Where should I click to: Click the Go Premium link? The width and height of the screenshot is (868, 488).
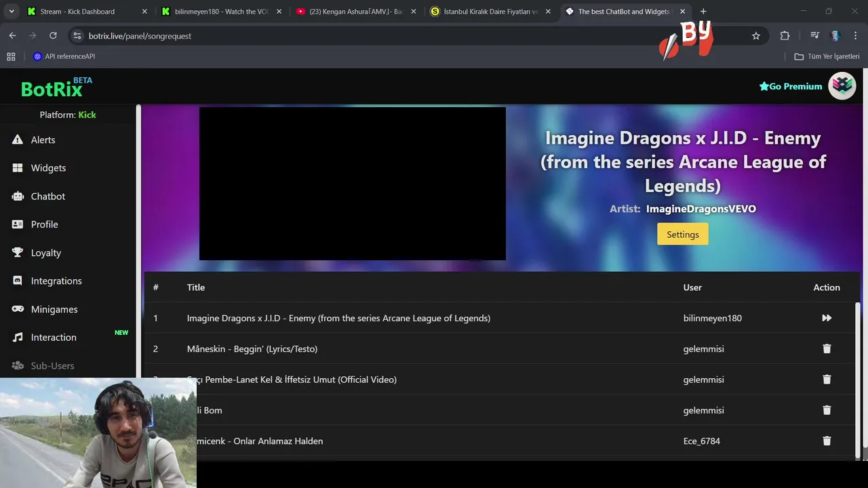point(791,86)
